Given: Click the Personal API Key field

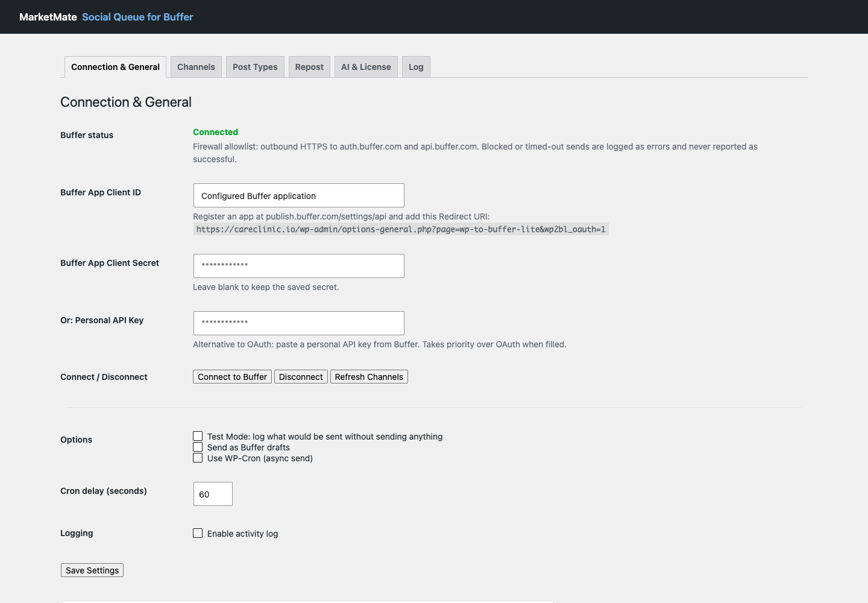Looking at the screenshot, I should pyautogui.click(x=298, y=323).
